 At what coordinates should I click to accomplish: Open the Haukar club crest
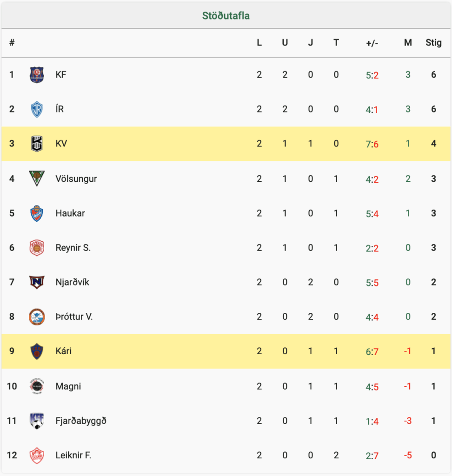(37, 213)
